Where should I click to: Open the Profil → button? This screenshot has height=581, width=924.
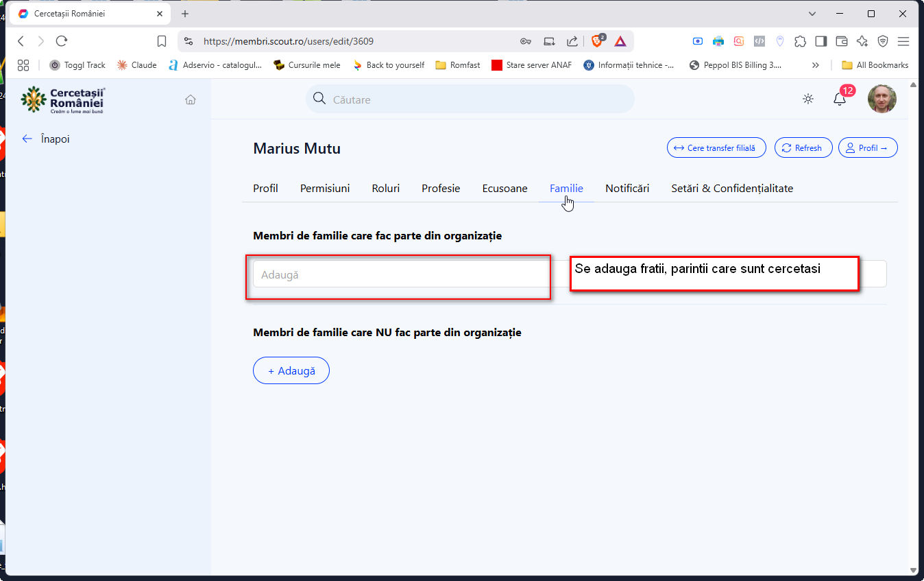point(867,148)
